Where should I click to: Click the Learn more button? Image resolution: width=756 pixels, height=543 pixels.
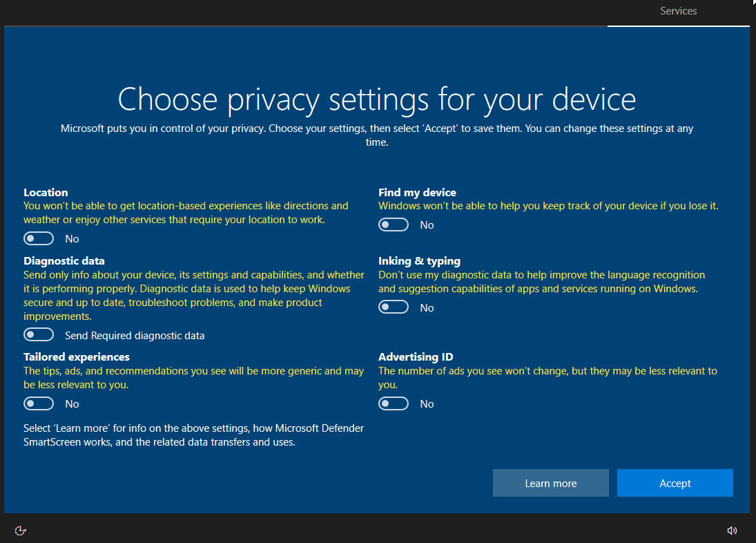551,483
